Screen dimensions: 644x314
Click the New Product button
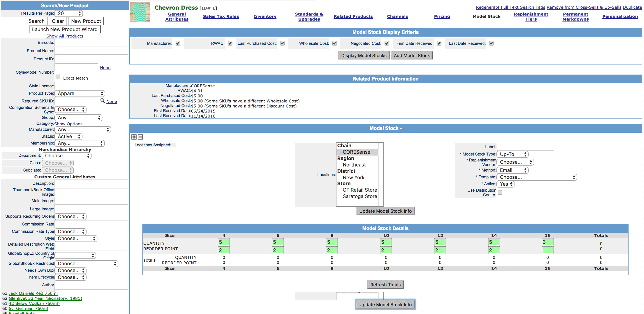tap(86, 21)
